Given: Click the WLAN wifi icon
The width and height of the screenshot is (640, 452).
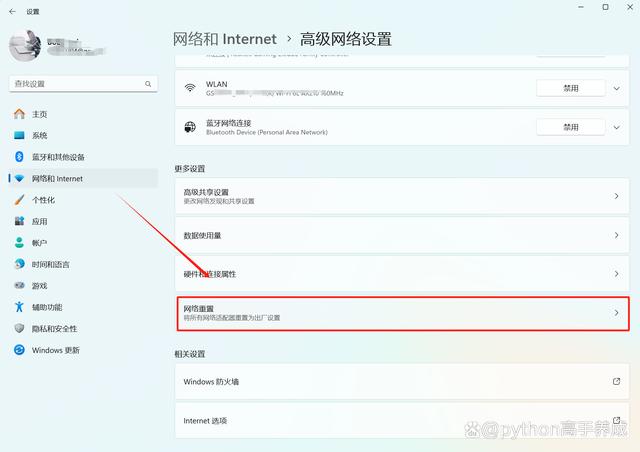Looking at the screenshot, I should click(190, 88).
